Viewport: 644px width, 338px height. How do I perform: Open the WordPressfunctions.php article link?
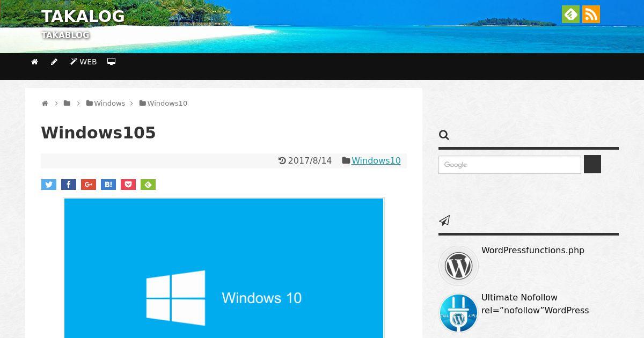coord(533,251)
